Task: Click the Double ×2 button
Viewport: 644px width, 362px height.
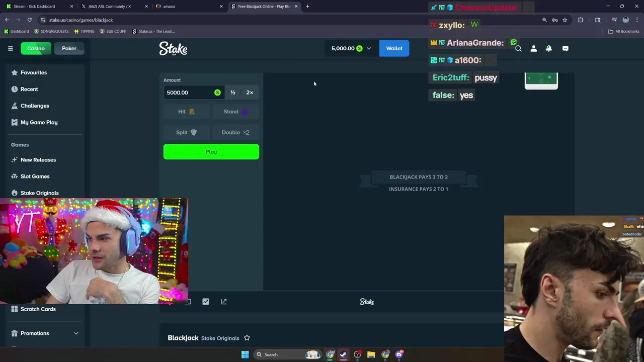Action: 235,132
